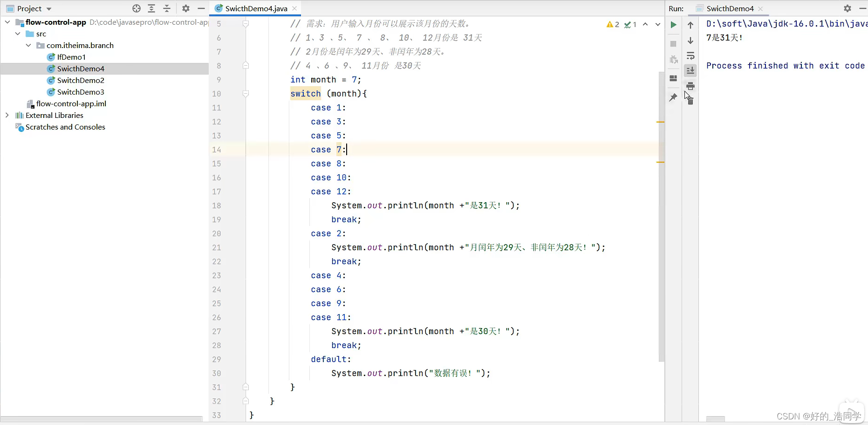Click the warnings indicator showing 2

[613, 24]
